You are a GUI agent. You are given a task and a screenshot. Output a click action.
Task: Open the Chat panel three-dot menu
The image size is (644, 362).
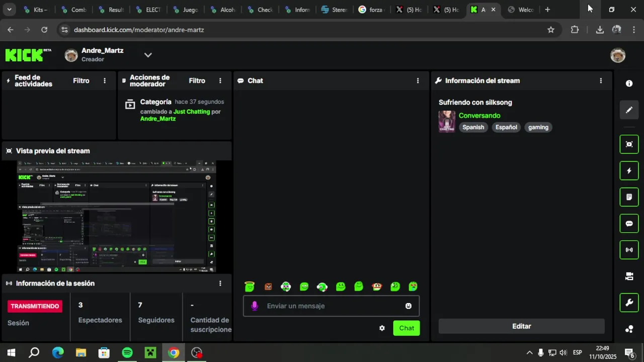click(x=418, y=80)
